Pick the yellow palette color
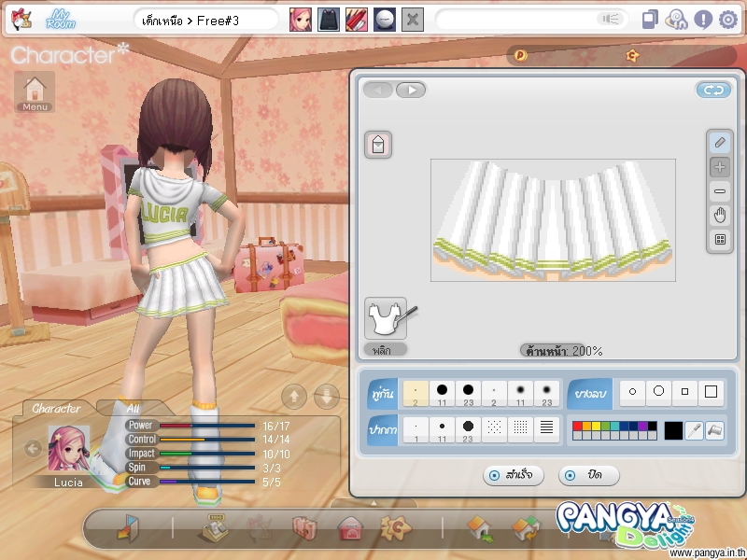This screenshot has height=560, width=747. click(596, 427)
